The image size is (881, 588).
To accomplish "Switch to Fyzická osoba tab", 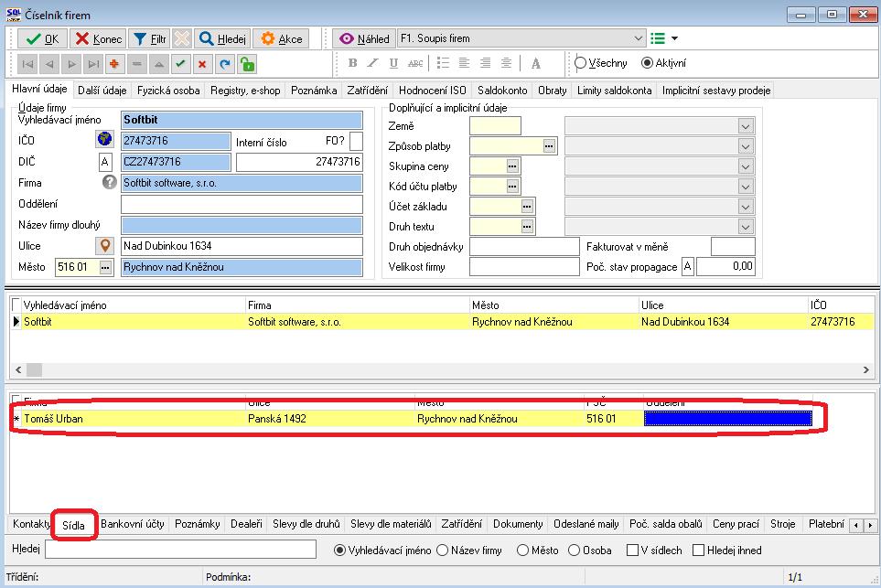I will (x=168, y=91).
